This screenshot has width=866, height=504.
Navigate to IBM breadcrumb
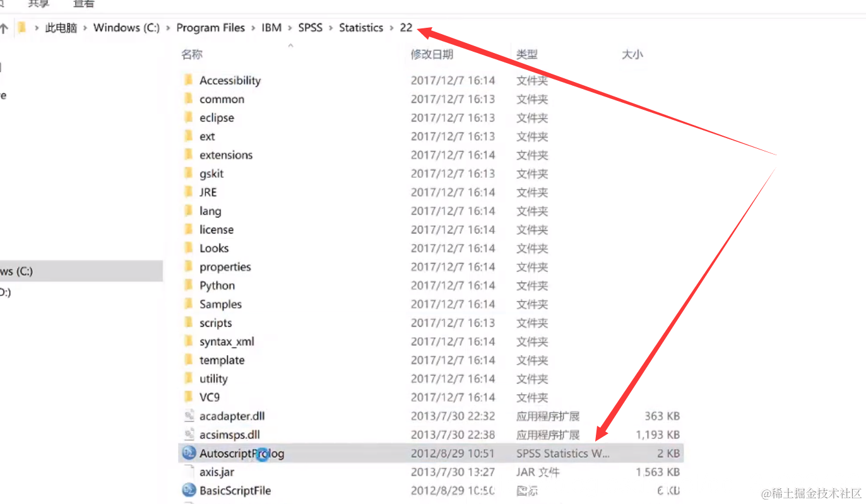point(271,28)
